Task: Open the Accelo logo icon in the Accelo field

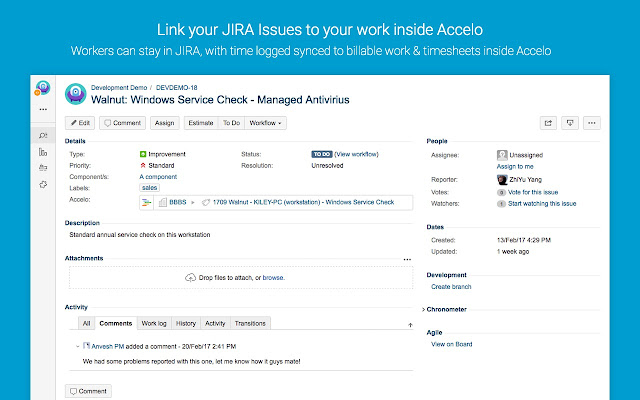Action: coord(146,202)
